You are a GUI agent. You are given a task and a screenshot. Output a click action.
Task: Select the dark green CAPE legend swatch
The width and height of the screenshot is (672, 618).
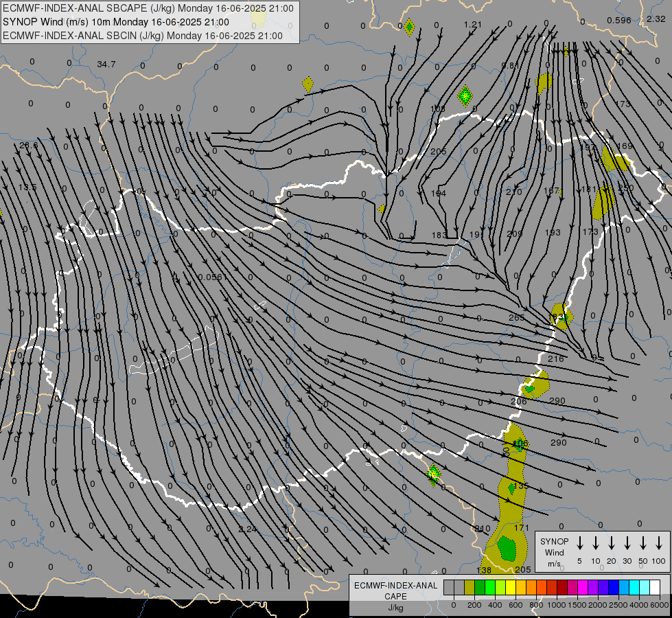click(x=480, y=588)
